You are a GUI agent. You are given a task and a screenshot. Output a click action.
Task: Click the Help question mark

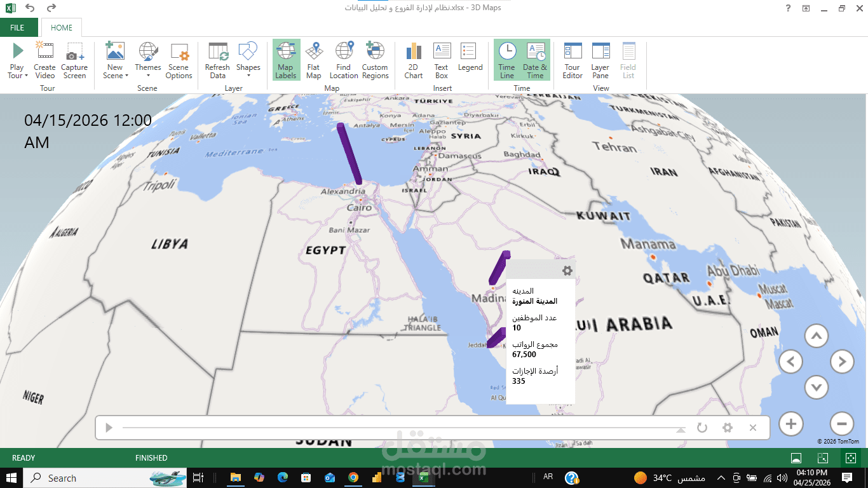tap(788, 8)
